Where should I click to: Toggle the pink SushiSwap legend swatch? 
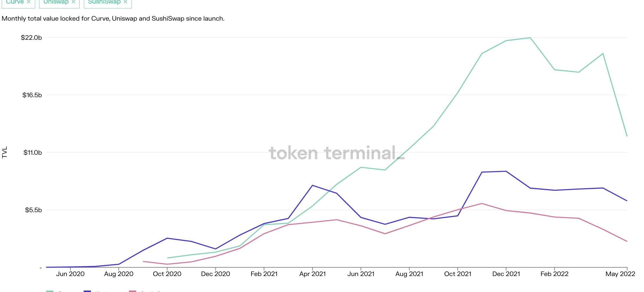coord(132,291)
